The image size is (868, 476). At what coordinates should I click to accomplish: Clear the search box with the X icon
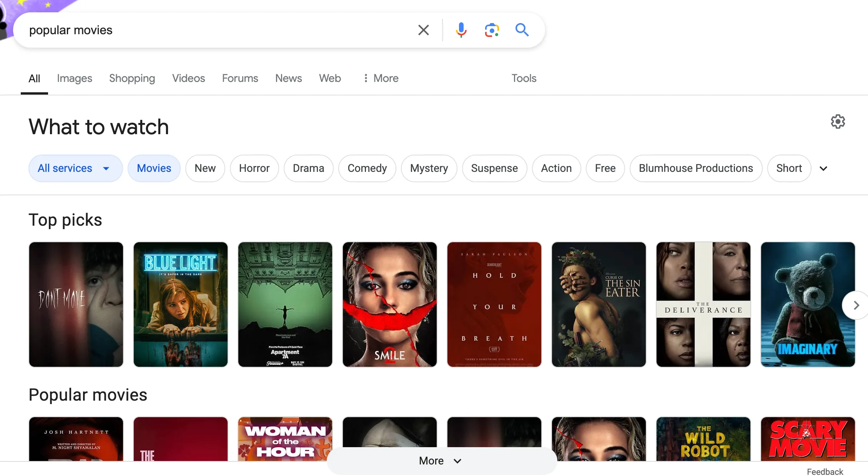tap(423, 30)
